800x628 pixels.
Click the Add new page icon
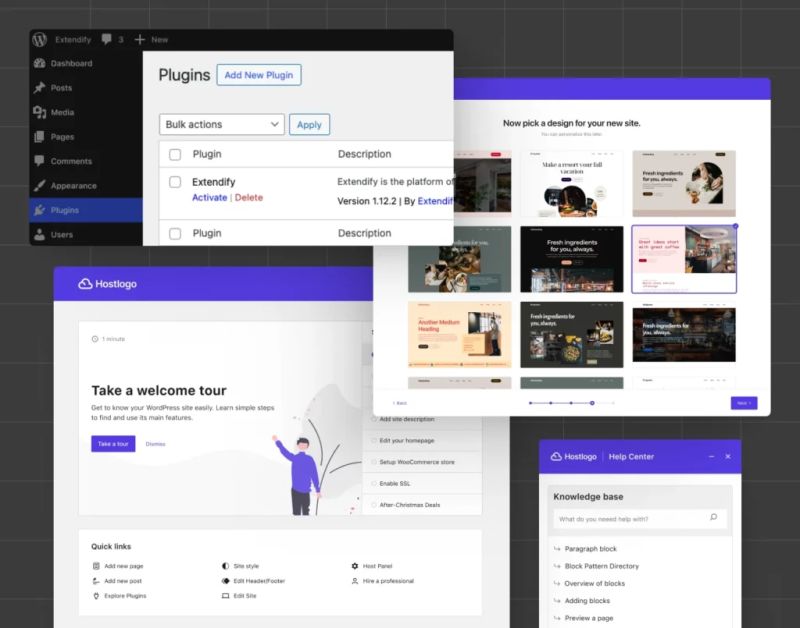coord(96,566)
